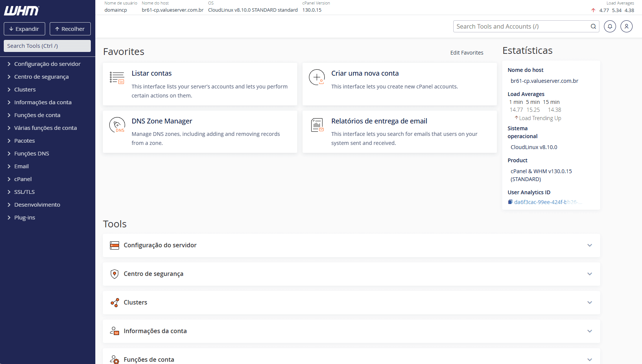Open the user account icon

click(x=626, y=26)
